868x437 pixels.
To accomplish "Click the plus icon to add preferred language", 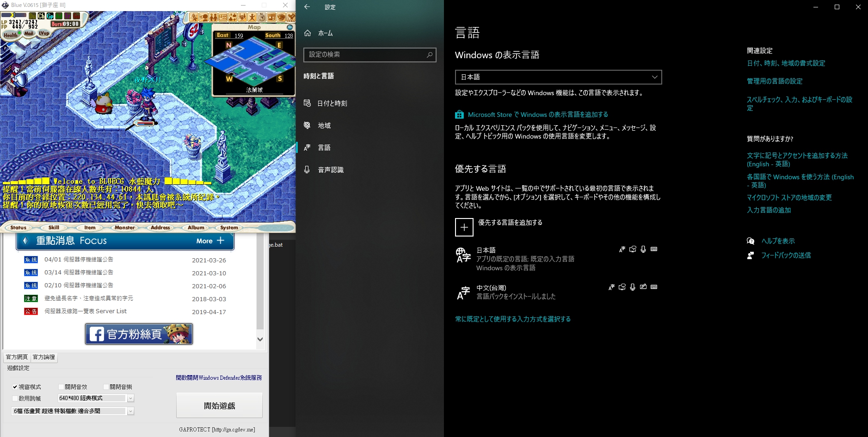I will pos(464,227).
